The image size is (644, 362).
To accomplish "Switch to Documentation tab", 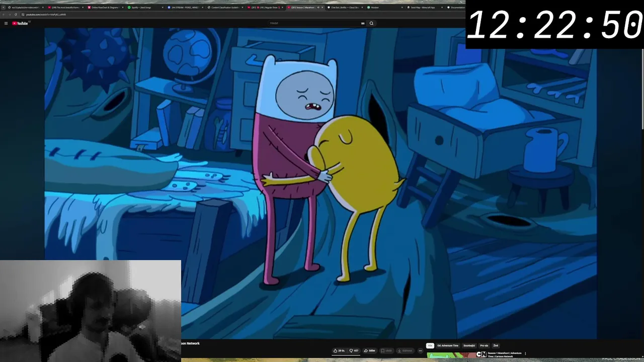I will click(454, 8).
